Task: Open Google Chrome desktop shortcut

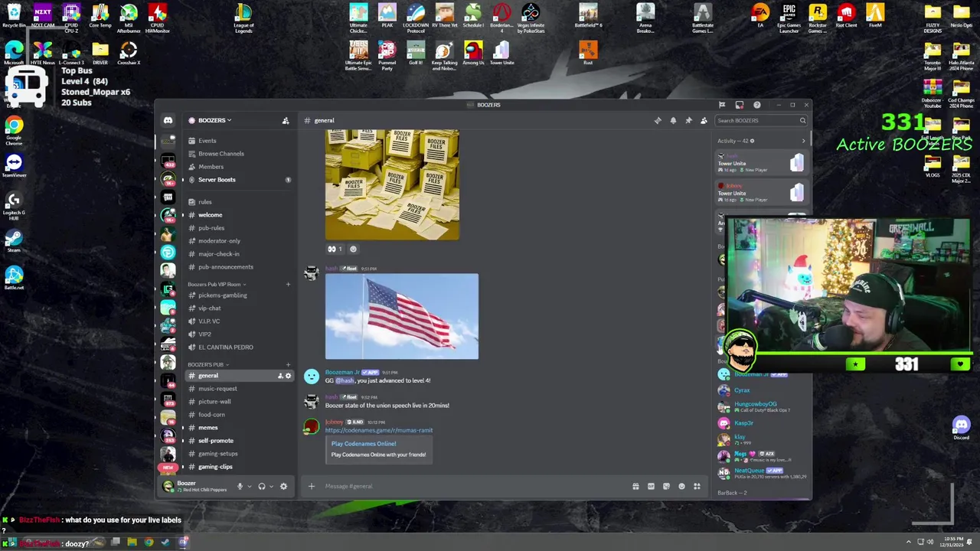Action: 14,130
